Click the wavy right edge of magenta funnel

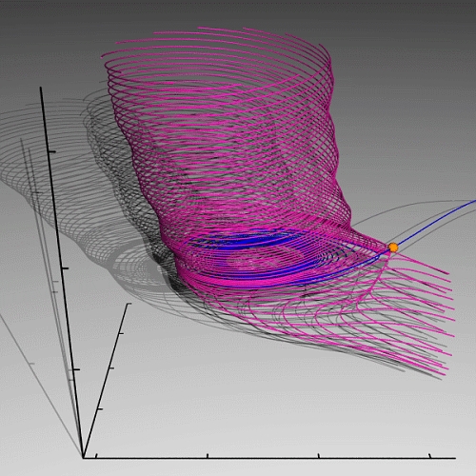(336, 143)
